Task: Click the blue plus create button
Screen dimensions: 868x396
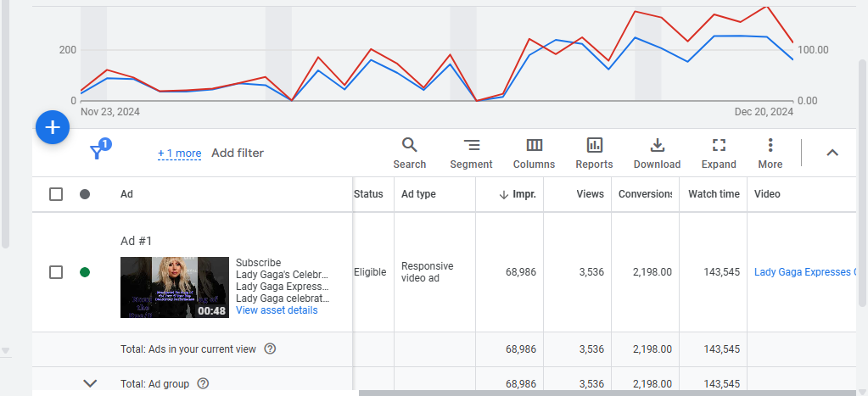Action: [53, 128]
